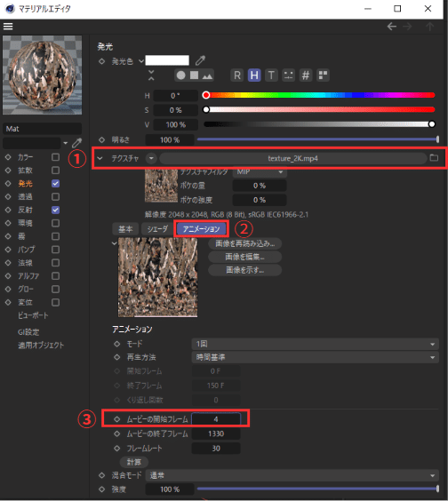Switch to 基本 tab
Image resolution: width=448 pixels, height=501 pixels.
point(125,229)
